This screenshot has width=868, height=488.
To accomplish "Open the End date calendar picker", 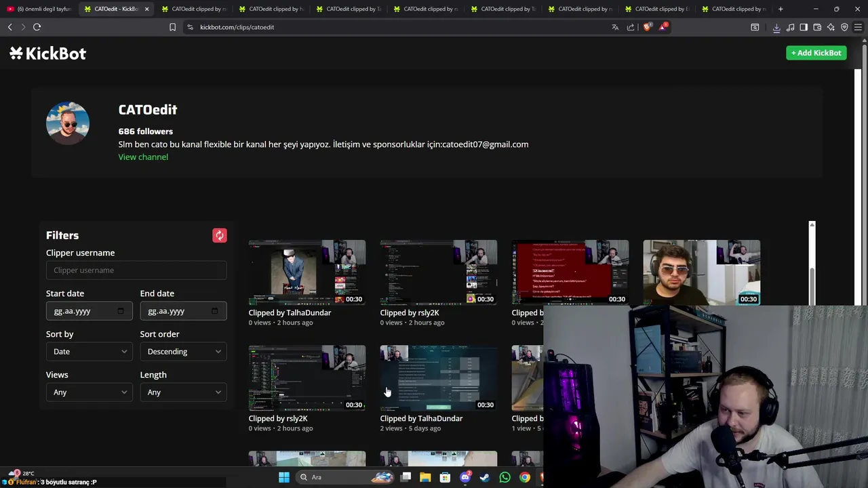I will 215,311.
